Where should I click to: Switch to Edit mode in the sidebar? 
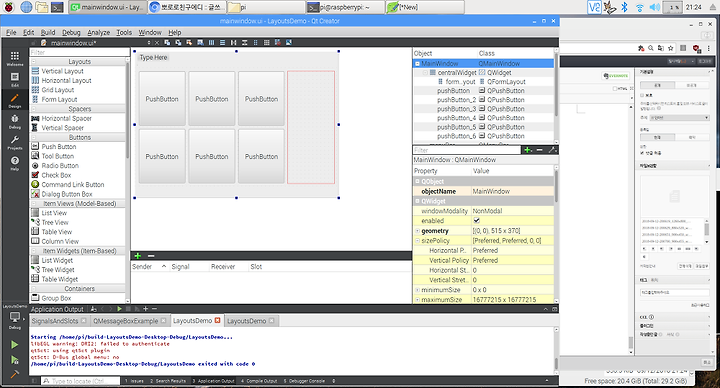click(x=15, y=79)
